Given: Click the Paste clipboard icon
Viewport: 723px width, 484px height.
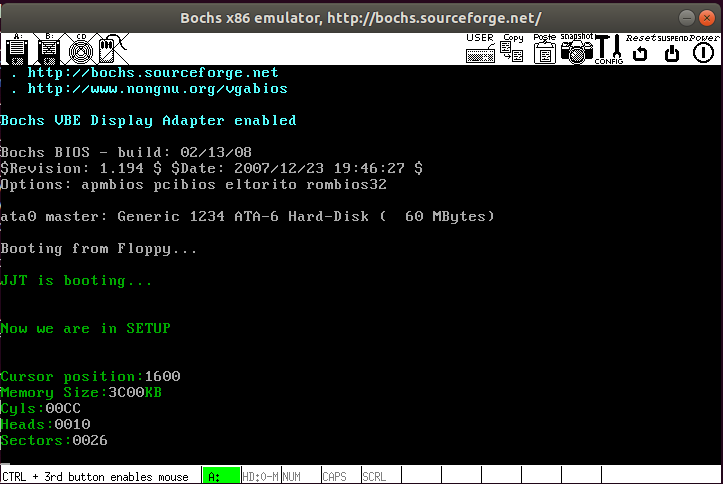Looking at the screenshot, I should tap(545, 49).
